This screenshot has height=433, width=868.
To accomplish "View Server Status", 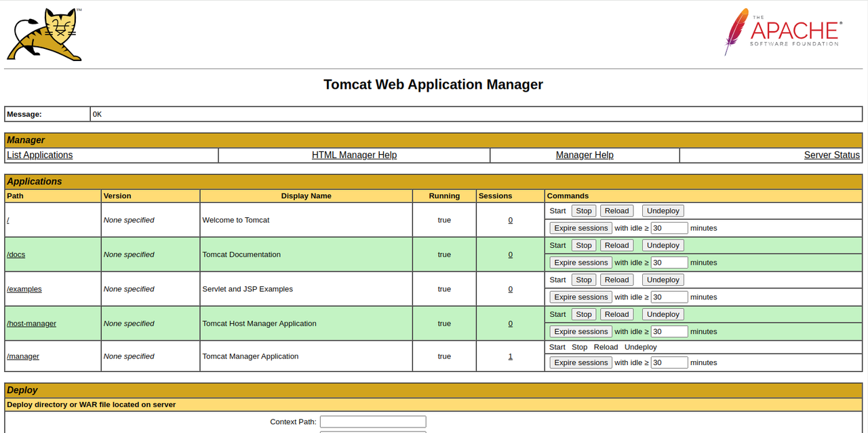I will point(832,155).
